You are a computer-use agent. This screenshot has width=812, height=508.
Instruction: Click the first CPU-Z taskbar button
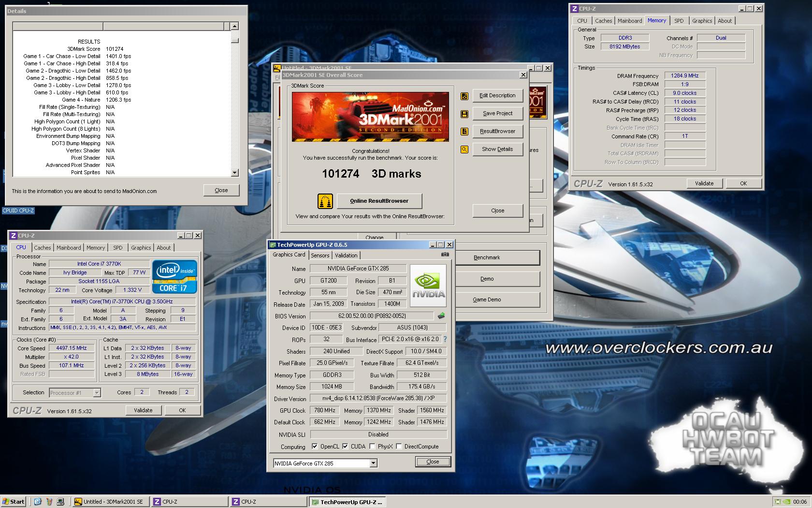[189, 502]
